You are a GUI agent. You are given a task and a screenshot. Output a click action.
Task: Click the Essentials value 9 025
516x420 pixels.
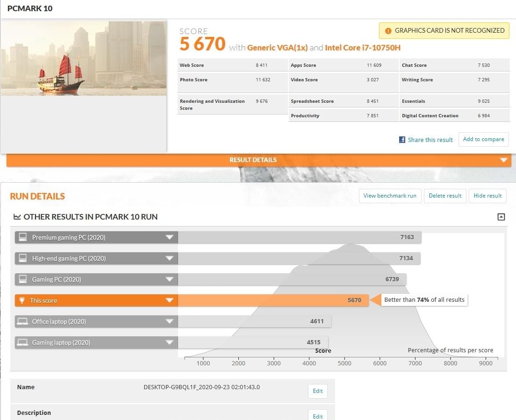[484, 101]
